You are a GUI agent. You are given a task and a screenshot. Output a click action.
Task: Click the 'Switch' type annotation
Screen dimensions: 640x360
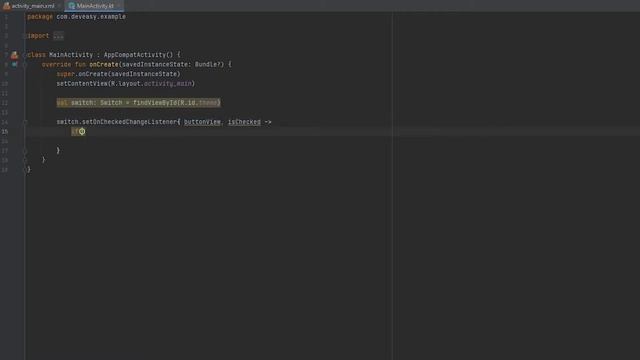click(111, 103)
